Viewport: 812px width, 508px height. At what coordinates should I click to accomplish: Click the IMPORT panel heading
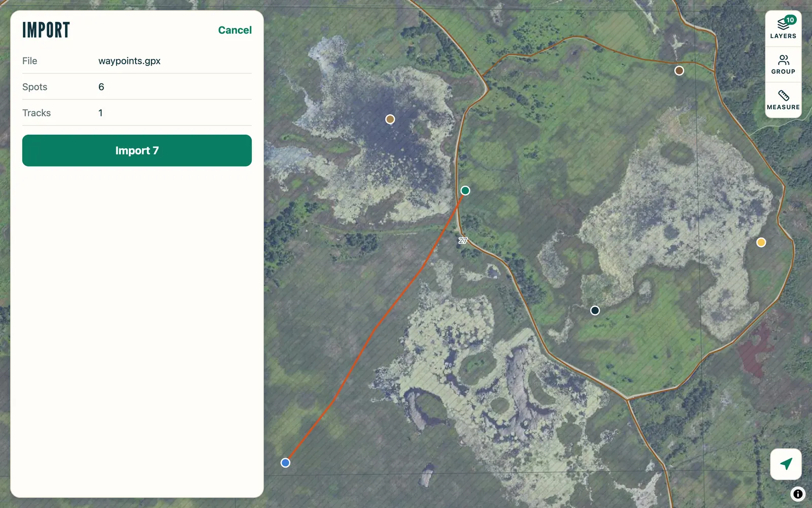(46, 30)
